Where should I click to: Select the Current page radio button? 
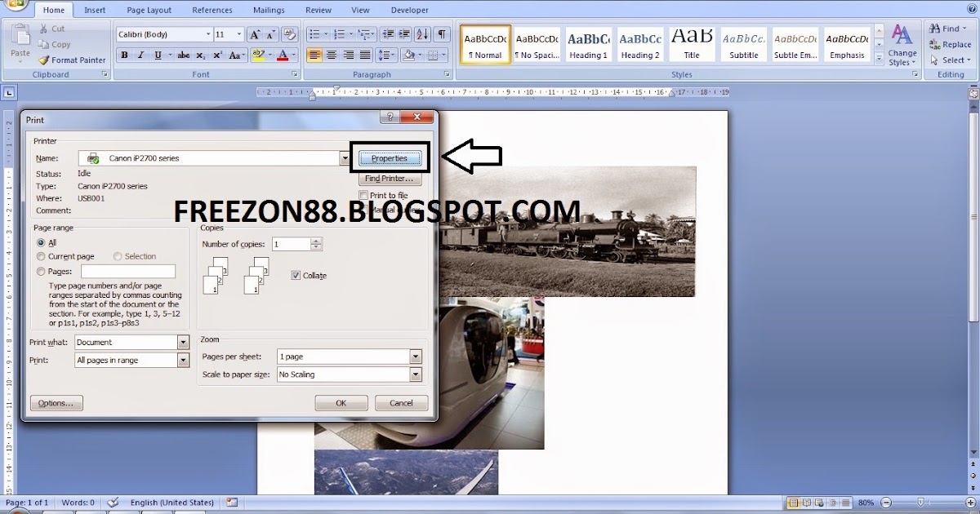(x=41, y=256)
